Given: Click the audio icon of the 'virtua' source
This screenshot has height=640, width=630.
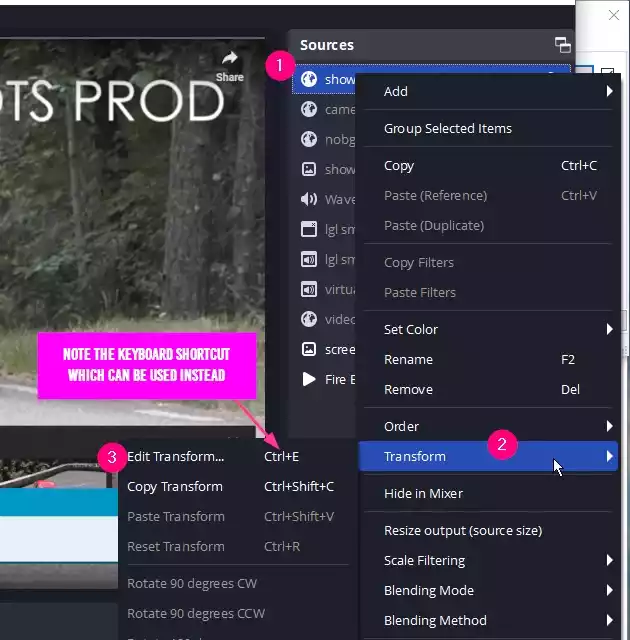Looking at the screenshot, I should [309, 289].
